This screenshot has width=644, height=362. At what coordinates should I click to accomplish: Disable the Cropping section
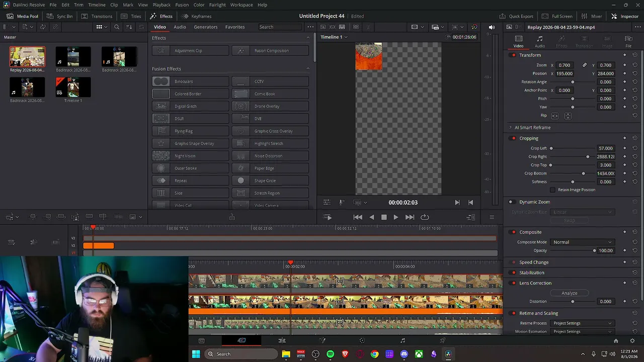[513, 138]
